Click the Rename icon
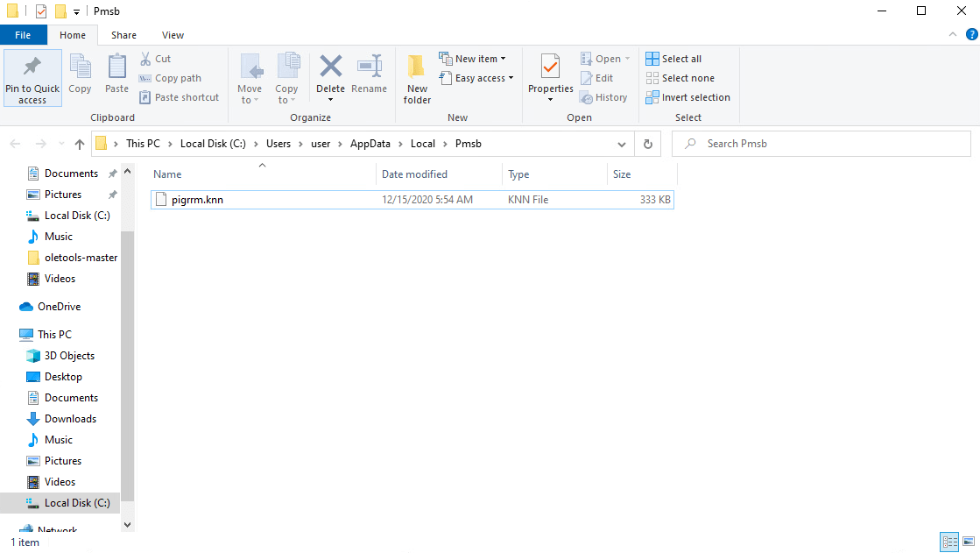 pos(370,66)
